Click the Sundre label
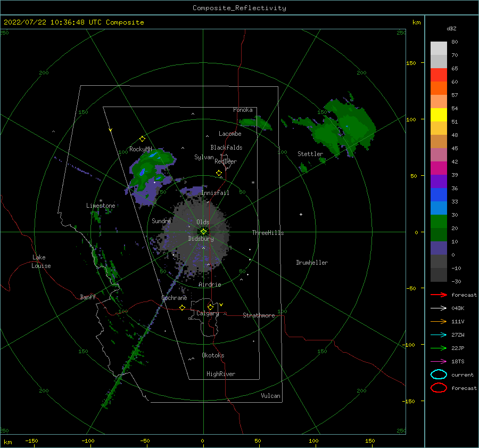 click(161, 221)
